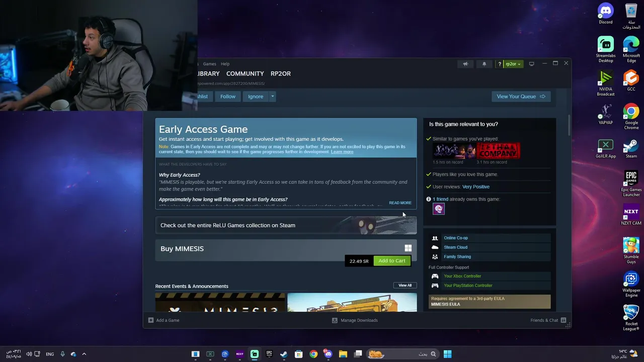Switch the ENG language indicator
Screen dimensions: 644x362
[x=50, y=354]
